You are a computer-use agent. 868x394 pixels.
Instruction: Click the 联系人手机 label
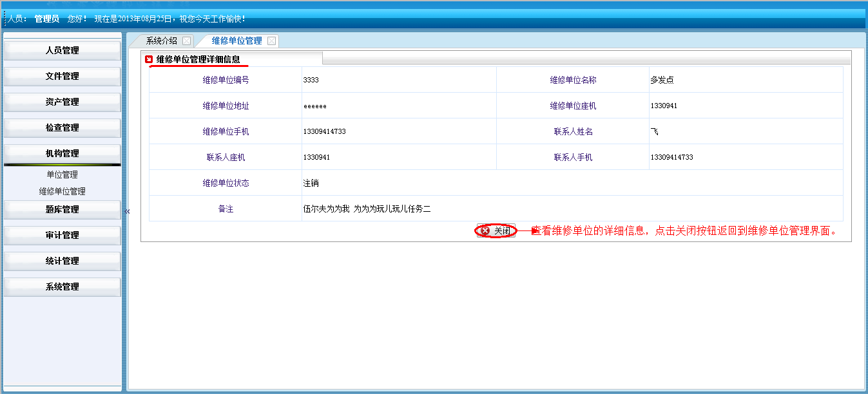tap(573, 157)
